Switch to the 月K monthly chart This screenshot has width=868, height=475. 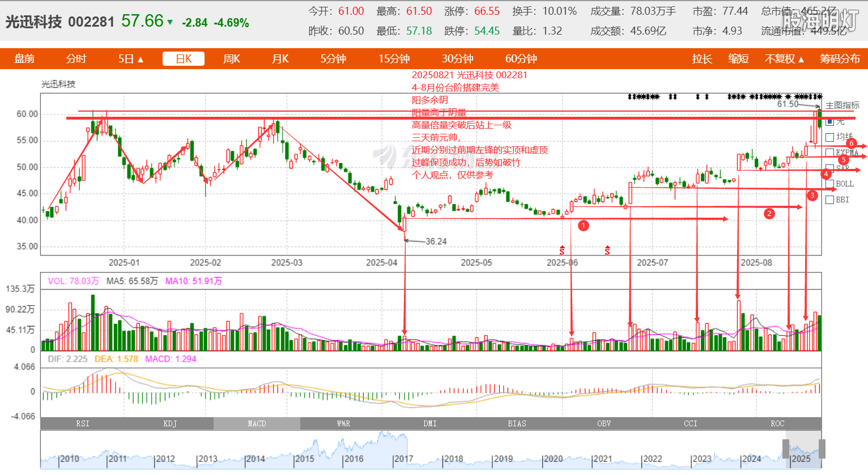(280, 59)
